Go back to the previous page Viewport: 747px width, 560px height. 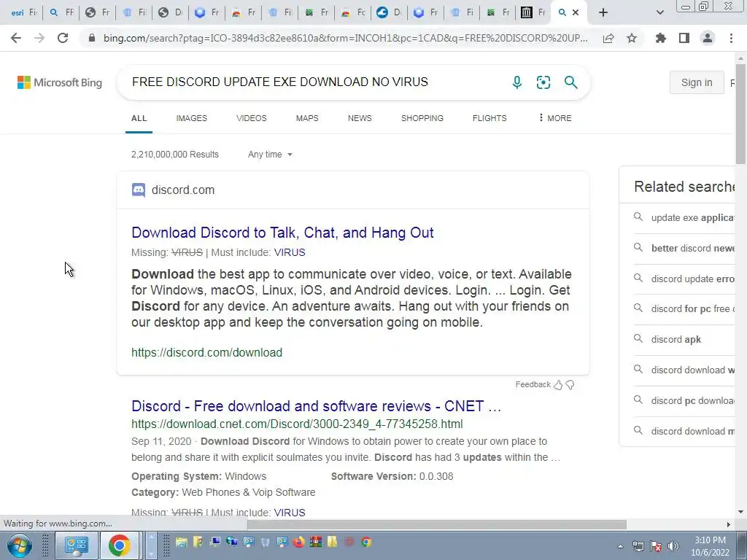tap(16, 38)
